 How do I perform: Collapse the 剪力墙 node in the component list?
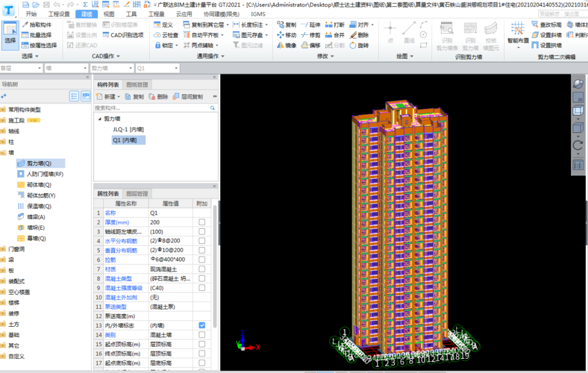(100, 119)
